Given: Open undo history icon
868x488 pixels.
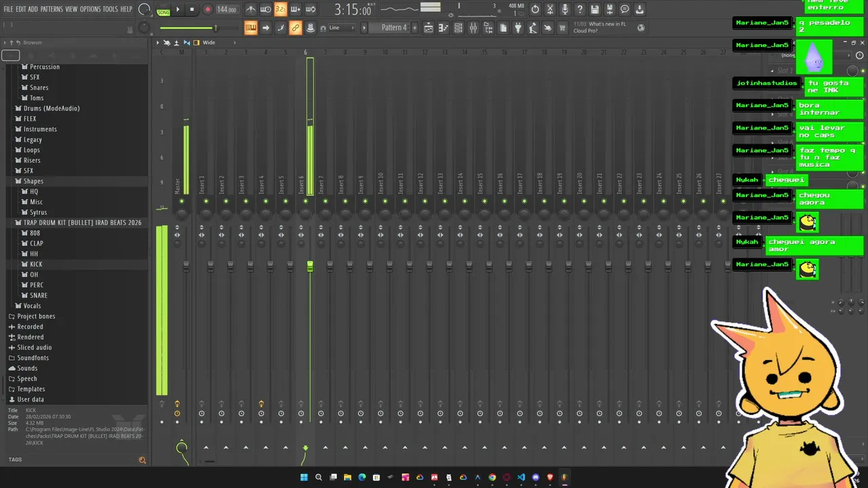Looking at the screenshot, I should (x=535, y=9).
